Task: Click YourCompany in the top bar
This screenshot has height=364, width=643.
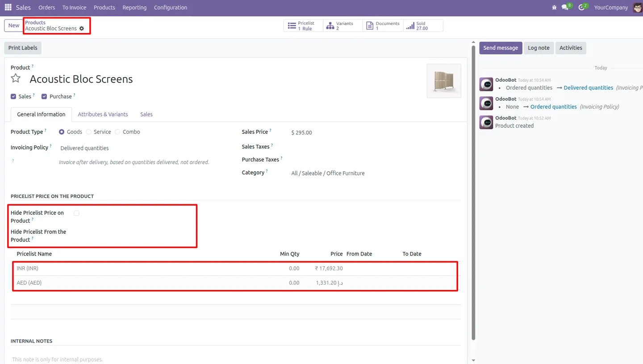Action: click(x=611, y=8)
